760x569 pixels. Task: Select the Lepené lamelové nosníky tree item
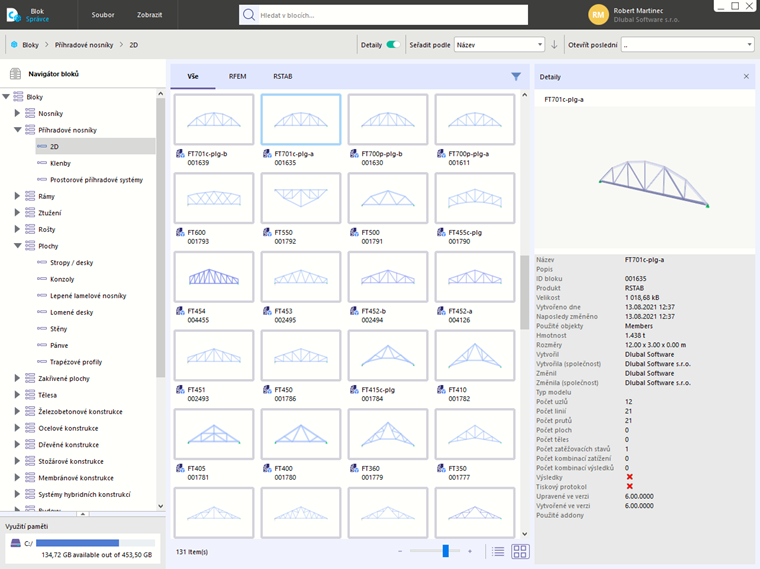point(88,296)
